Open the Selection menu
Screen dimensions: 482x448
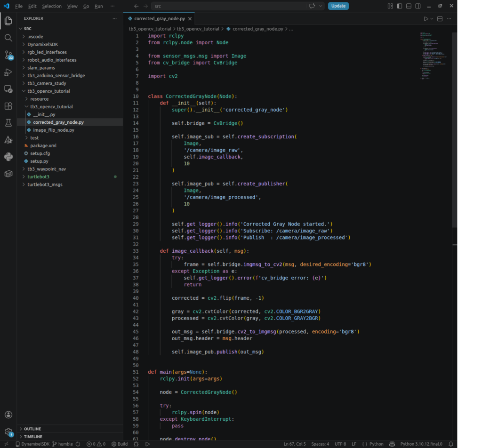(52, 6)
